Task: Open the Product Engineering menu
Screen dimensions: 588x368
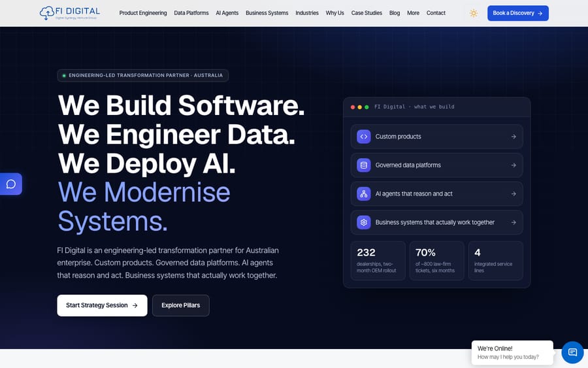Action: [x=143, y=13]
